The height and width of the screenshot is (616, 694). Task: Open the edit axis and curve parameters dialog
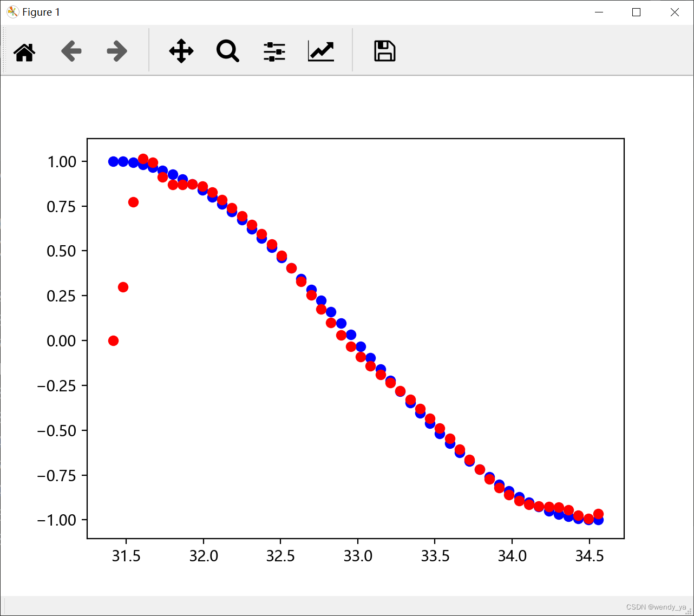coord(321,51)
